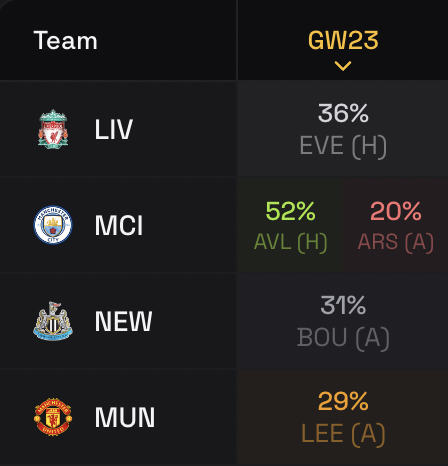
Task: Click the green 52% percentage value
Action: coord(290,211)
